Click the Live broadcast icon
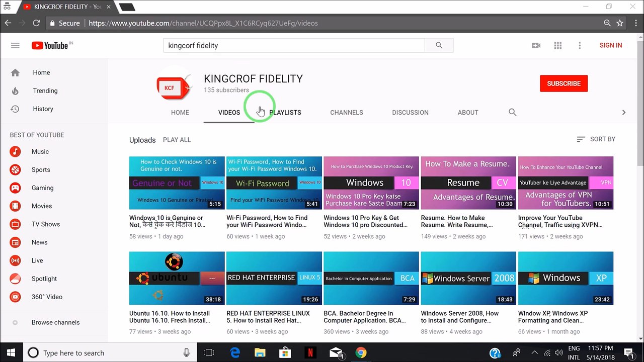Screen dimensions: 644x362 tap(15, 260)
